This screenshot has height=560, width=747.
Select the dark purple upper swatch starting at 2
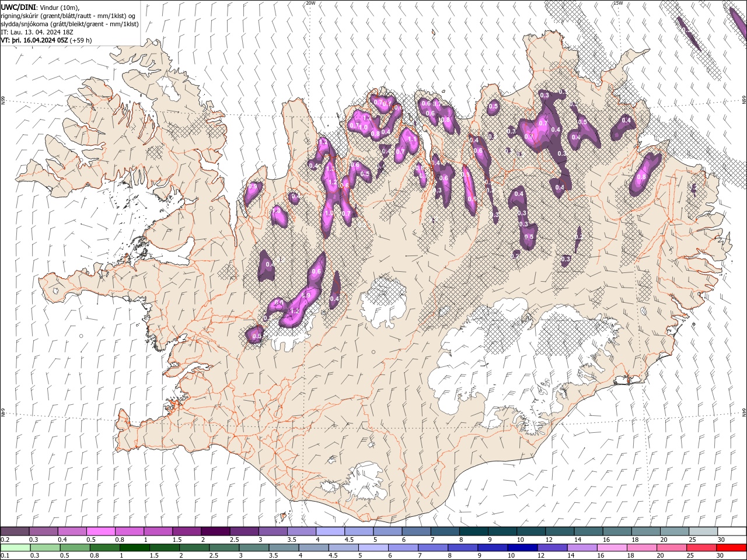tap(216, 531)
